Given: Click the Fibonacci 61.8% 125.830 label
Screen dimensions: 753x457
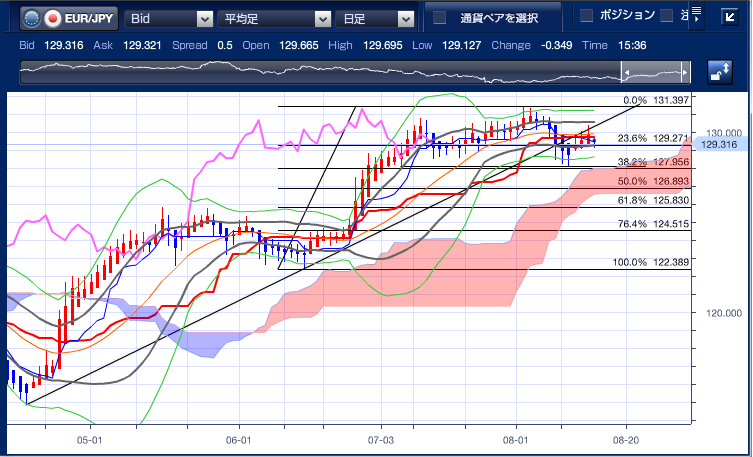Looking at the screenshot, I should (653, 201).
